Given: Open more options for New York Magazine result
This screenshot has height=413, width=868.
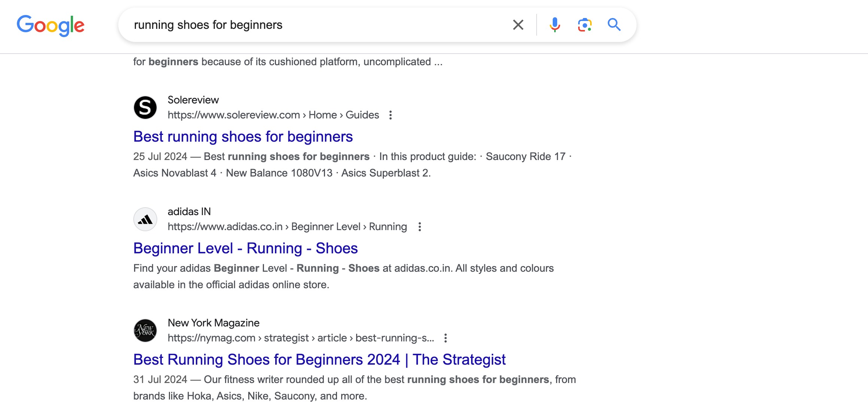Looking at the screenshot, I should coord(446,338).
